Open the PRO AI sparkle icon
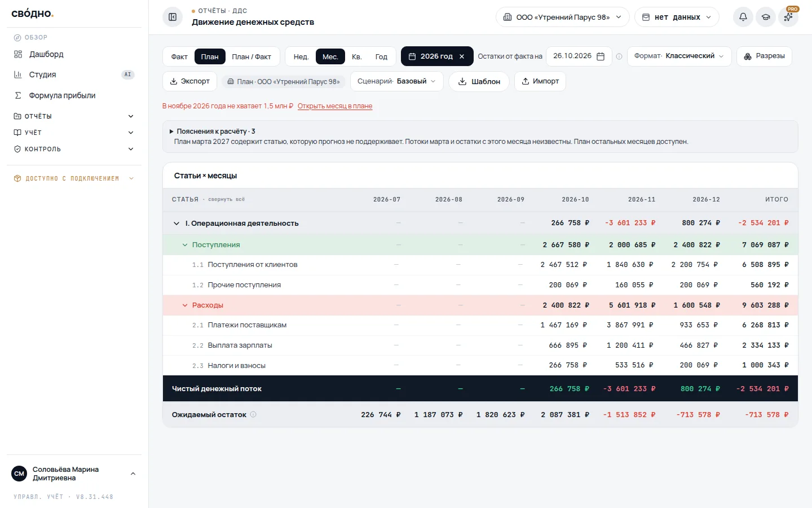This screenshot has width=812, height=508. point(788,17)
